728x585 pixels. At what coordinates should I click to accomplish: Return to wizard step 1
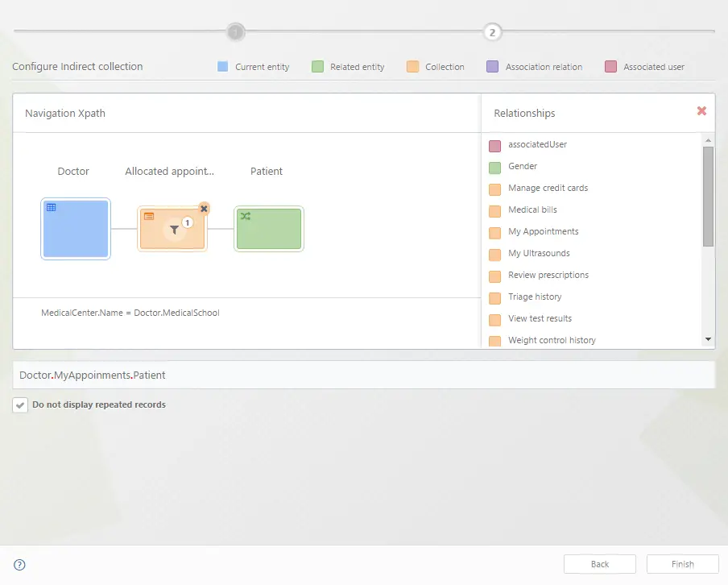pos(235,32)
